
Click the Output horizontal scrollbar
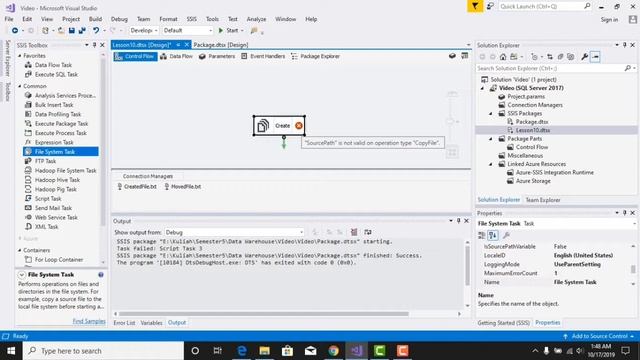tap(263, 314)
